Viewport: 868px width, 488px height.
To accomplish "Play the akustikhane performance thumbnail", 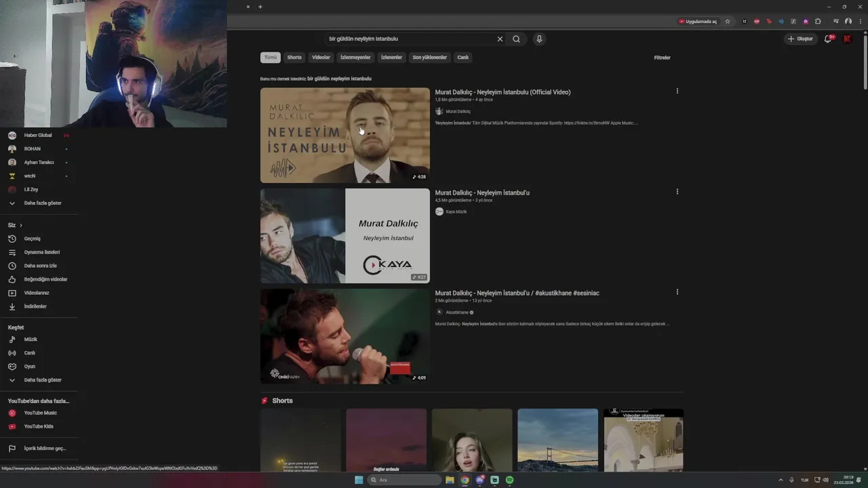I will click(345, 336).
